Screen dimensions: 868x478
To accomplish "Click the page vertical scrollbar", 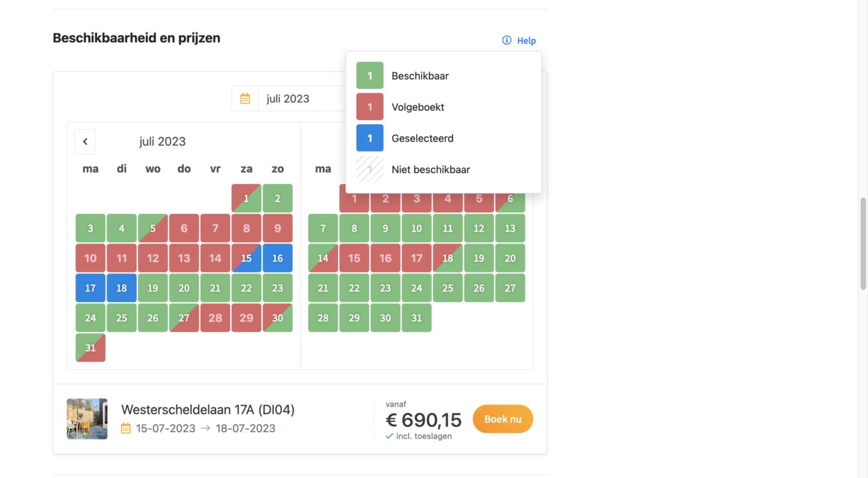I will (x=863, y=244).
